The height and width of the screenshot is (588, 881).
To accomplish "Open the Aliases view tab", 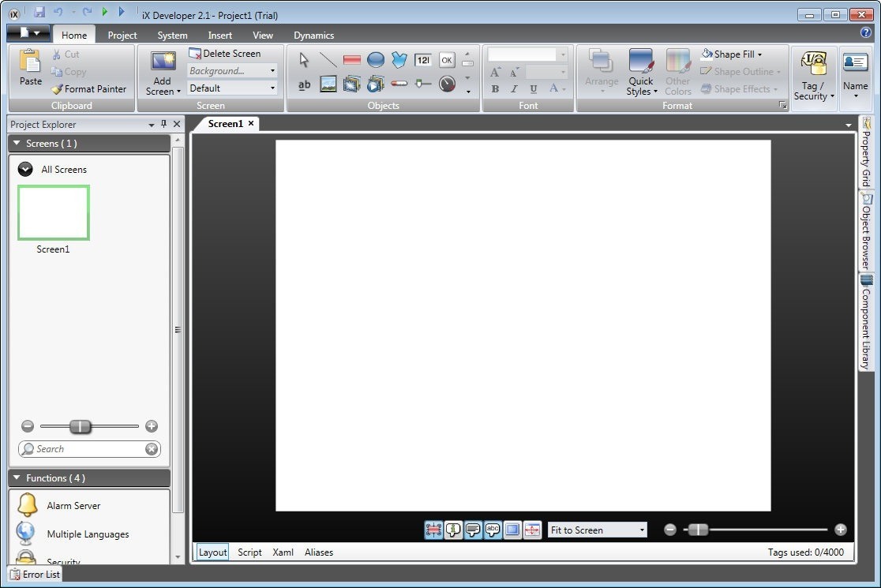I will click(319, 552).
